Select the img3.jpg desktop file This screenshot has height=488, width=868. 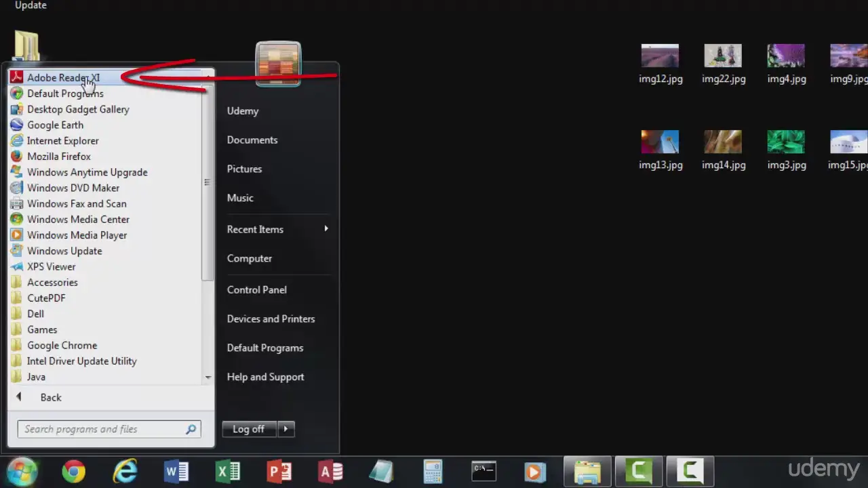pyautogui.click(x=787, y=150)
